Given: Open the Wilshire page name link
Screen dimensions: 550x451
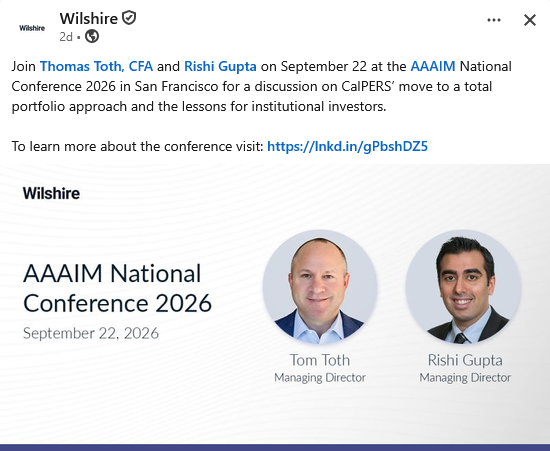Looking at the screenshot, I should pos(89,18).
